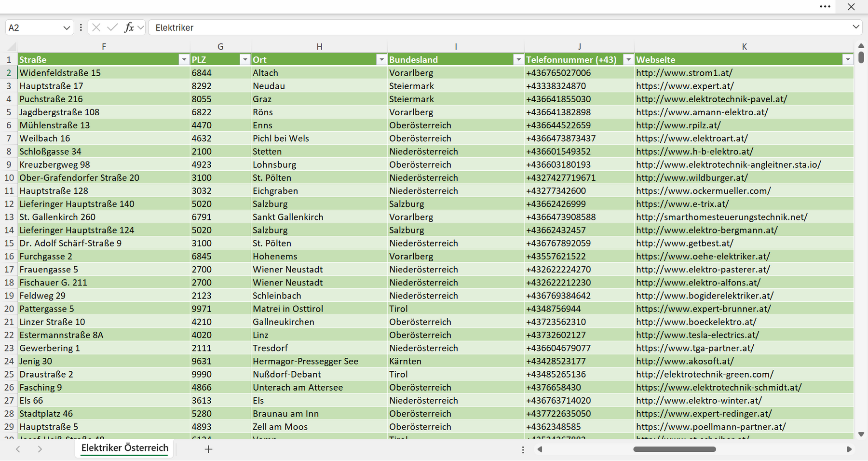
Task: Expand the Name Box dropdown arrow
Action: [x=67, y=27]
